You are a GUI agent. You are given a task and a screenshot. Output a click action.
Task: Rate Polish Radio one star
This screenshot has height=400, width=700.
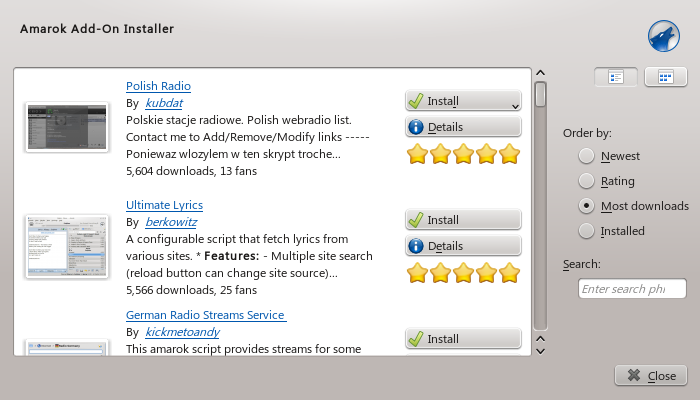(417, 154)
